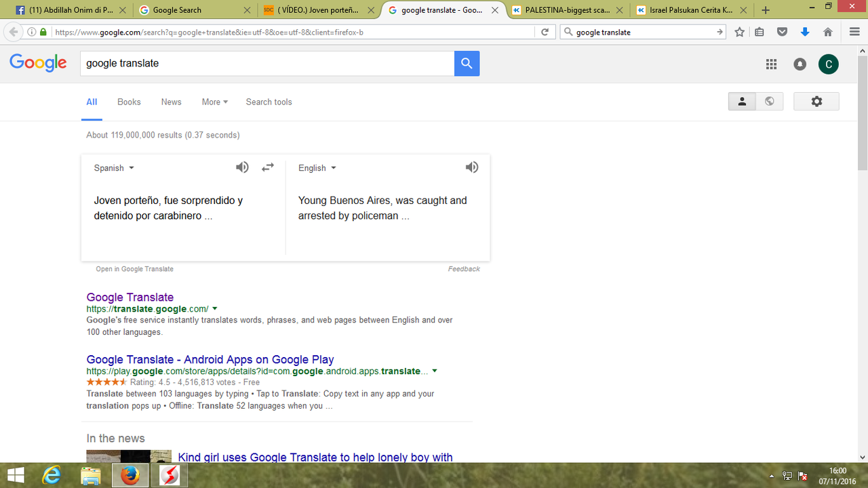Click Open in Google Translate link
The width and height of the screenshot is (868, 488).
pos(134,269)
